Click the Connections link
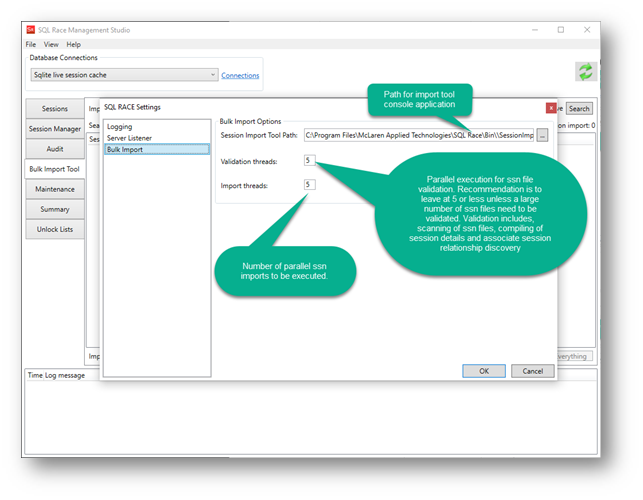Image resolution: width=643 pixels, height=500 pixels. click(240, 75)
